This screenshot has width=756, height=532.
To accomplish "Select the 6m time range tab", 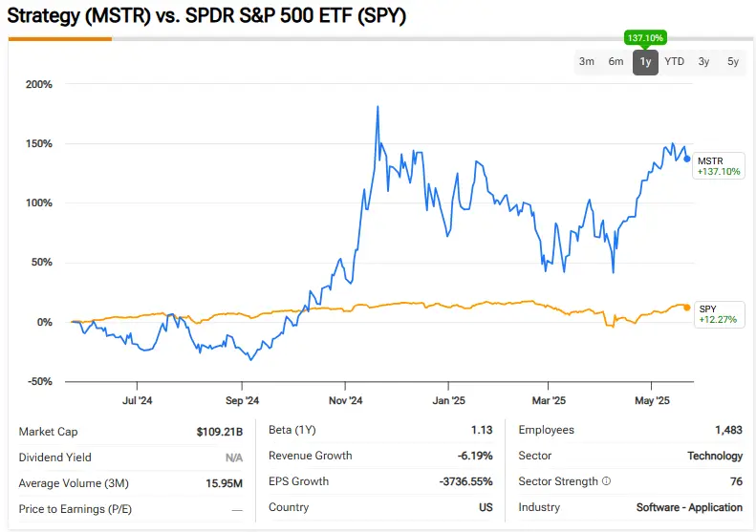I will tap(616, 62).
